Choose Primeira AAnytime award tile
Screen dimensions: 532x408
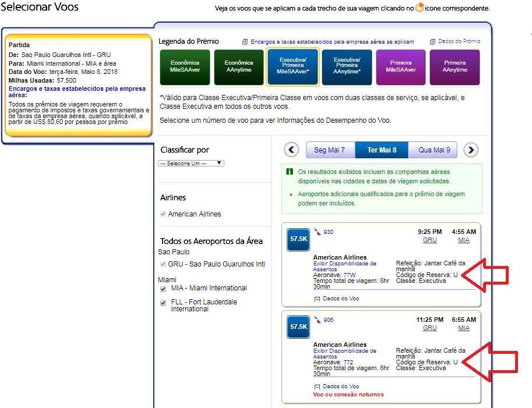[x=455, y=67]
